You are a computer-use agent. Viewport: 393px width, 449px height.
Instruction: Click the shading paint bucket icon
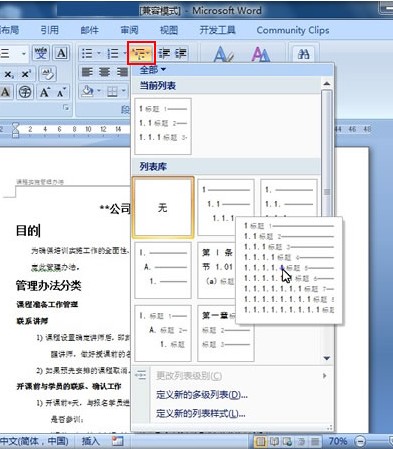(87, 91)
